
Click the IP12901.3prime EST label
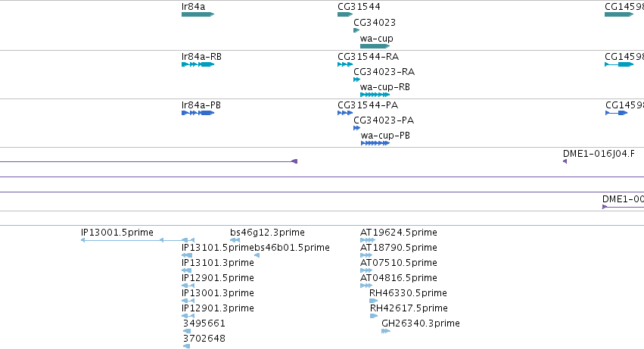[x=218, y=308]
